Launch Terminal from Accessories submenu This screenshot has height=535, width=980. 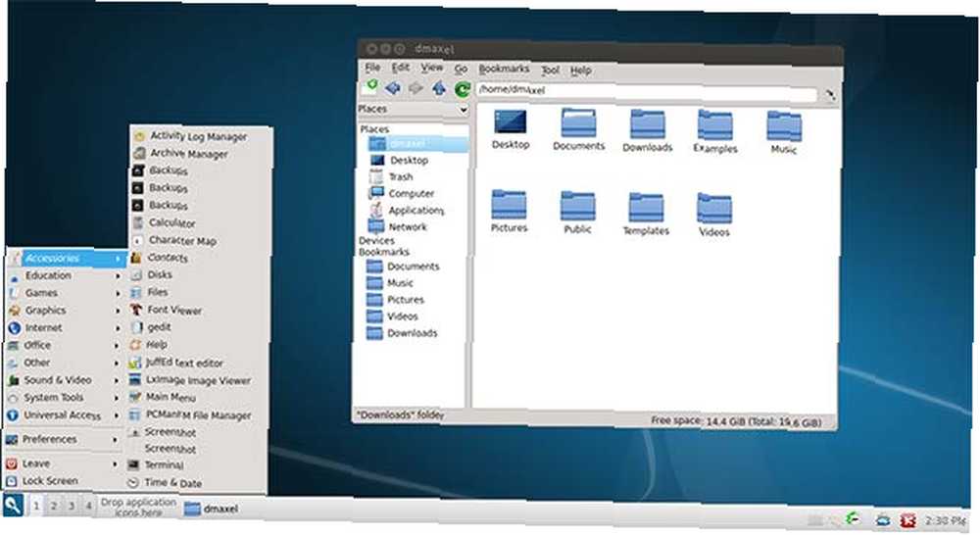[198, 464]
